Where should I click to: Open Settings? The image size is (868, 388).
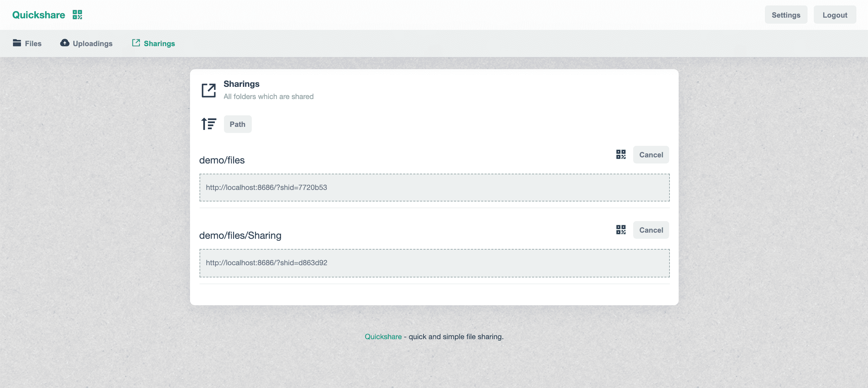pos(786,15)
